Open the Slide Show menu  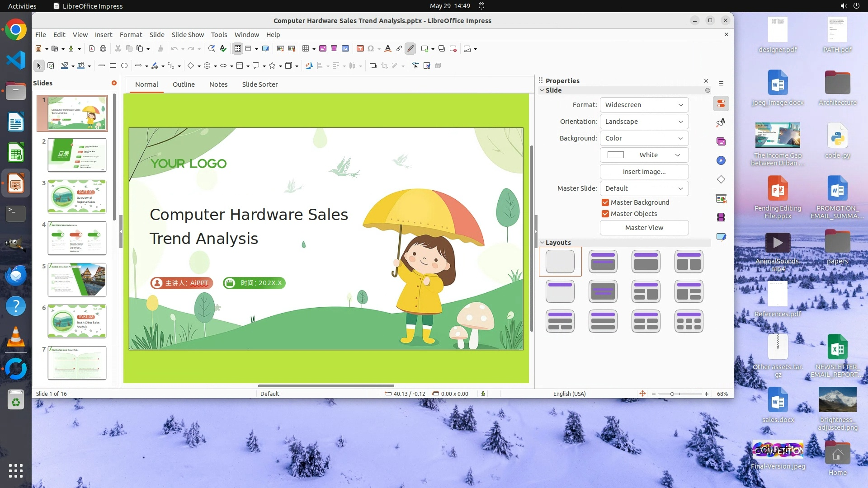click(x=187, y=35)
